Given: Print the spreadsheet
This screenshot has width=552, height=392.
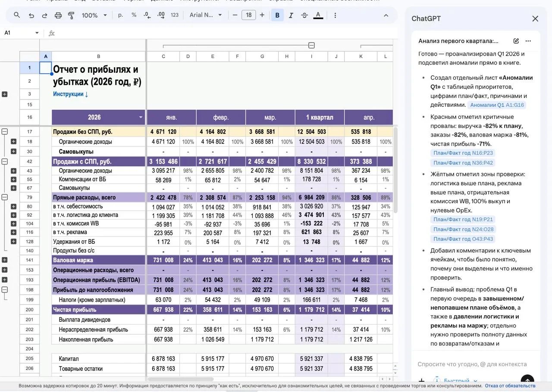Looking at the screenshot, I should (x=58, y=15).
